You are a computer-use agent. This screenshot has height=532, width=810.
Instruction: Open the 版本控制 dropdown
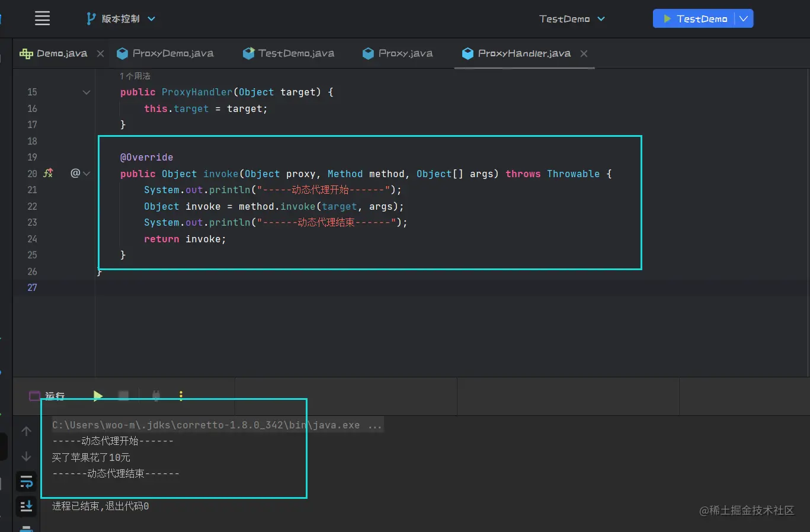(x=121, y=19)
